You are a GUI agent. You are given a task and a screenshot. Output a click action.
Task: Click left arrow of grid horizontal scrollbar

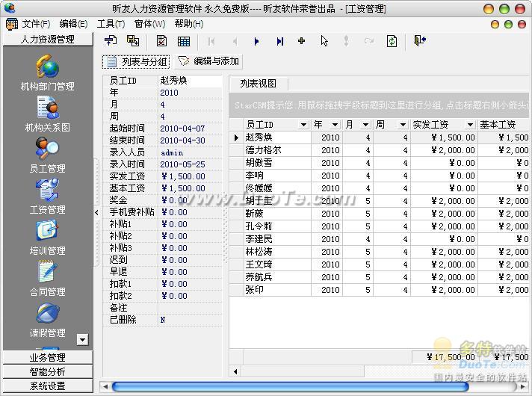[235, 371]
